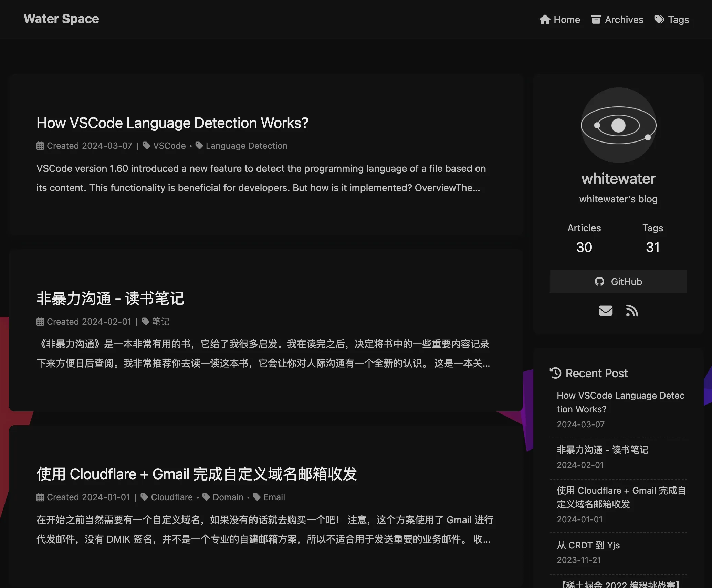Open recent post How VSCode Language Detection Works?
712x588 pixels.
pos(621,402)
